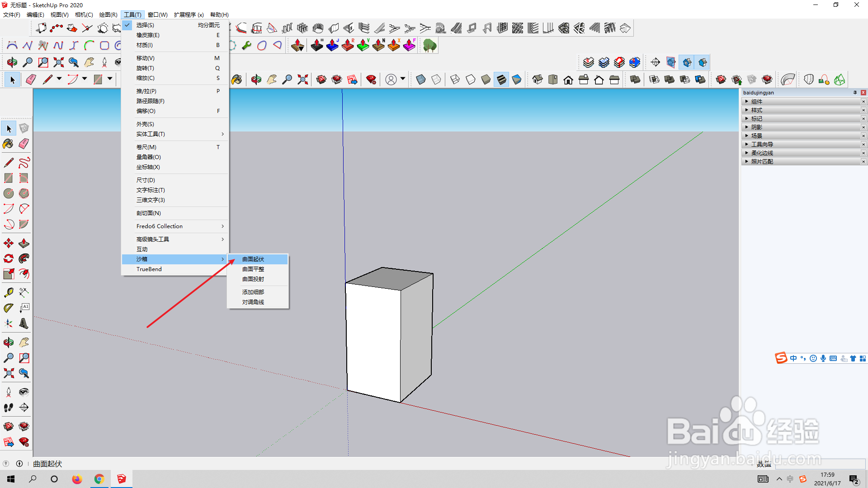The image size is (868, 488).
Task: Activate the Scale tool in left toolbar
Action: pos(9,274)
